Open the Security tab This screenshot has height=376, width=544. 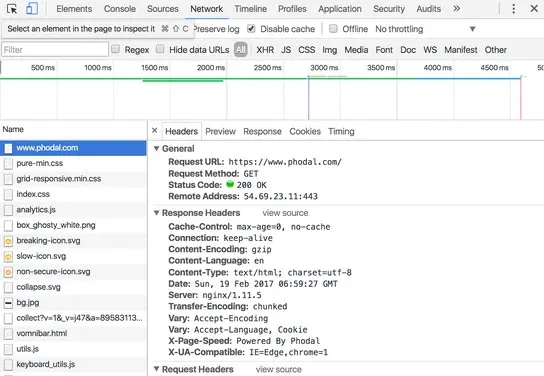click(389, 9)
